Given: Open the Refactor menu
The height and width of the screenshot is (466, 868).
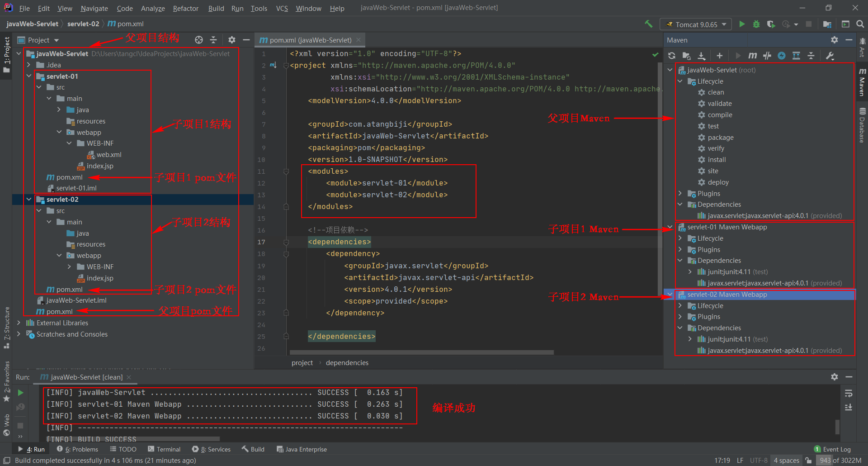Looking at the screenshot, I should pyautogui.click(x=185, y=8).
